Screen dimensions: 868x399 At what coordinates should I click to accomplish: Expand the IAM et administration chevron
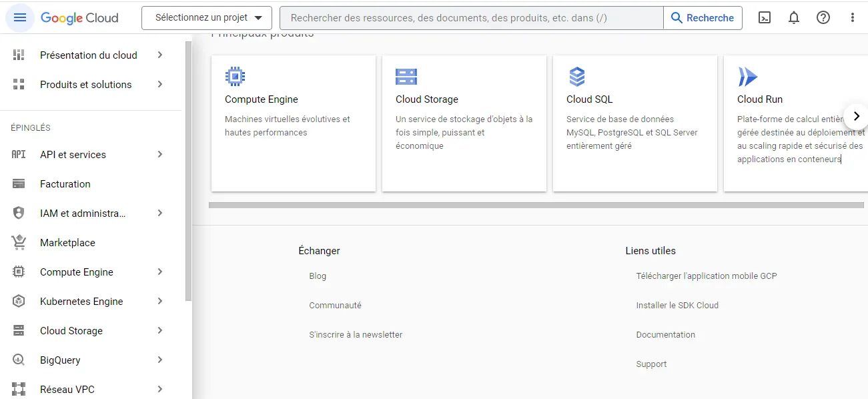coord(160,214)
